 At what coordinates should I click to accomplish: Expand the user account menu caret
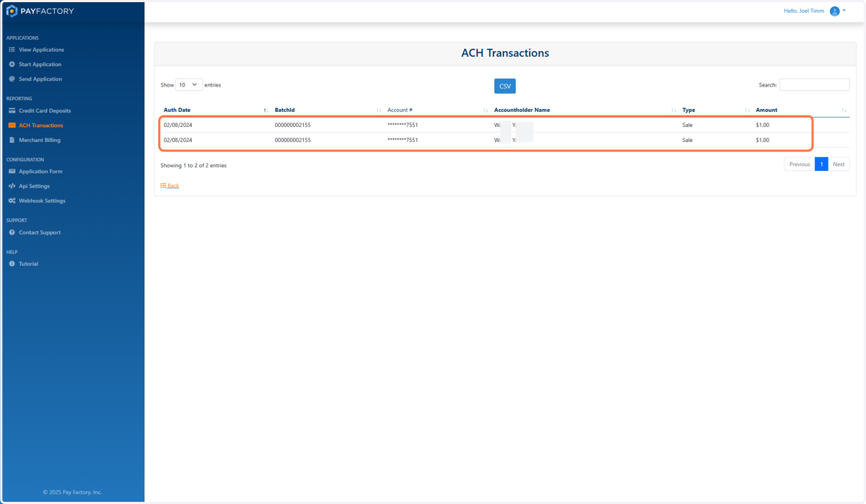[x=844, y=11]
